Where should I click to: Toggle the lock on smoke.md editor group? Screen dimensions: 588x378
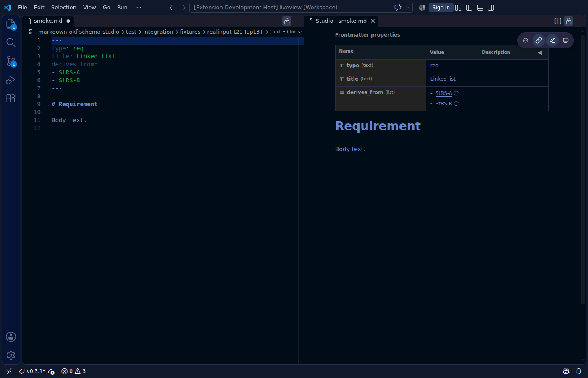click(x=287, y=21)
